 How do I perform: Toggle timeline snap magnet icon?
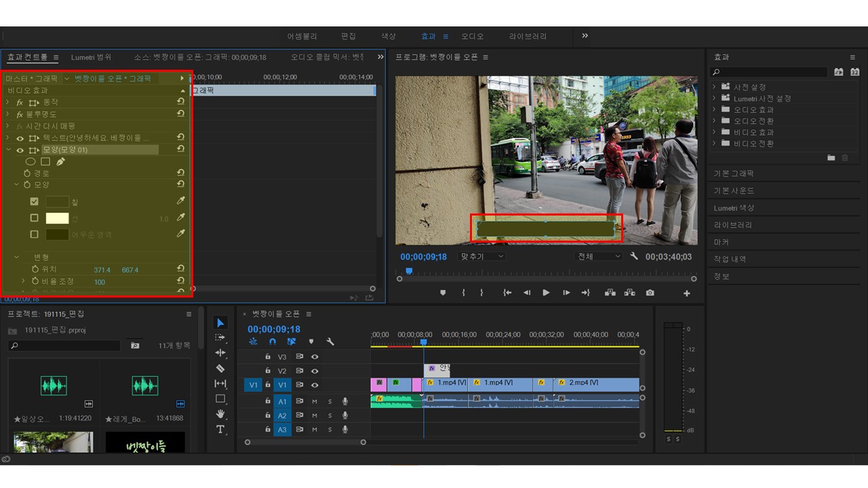point(273,342)
